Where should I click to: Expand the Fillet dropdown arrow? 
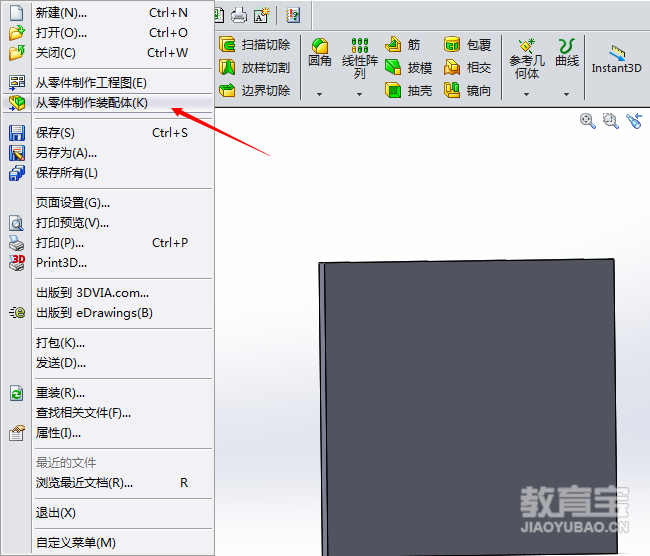319,94
